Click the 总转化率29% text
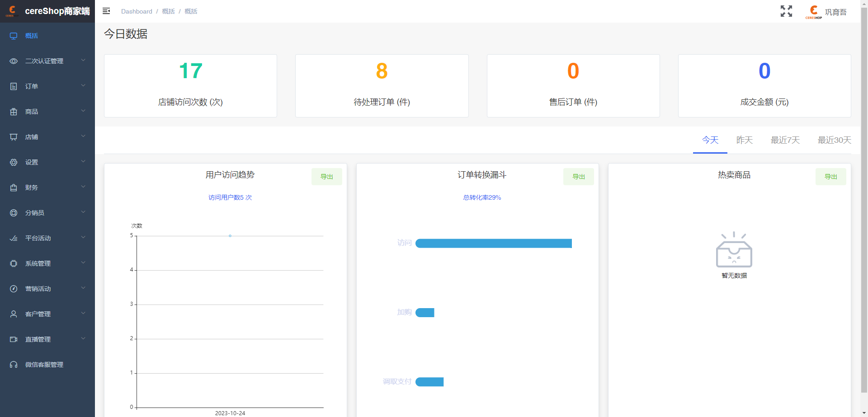868x417 pixels. click(x=482, y=197)
